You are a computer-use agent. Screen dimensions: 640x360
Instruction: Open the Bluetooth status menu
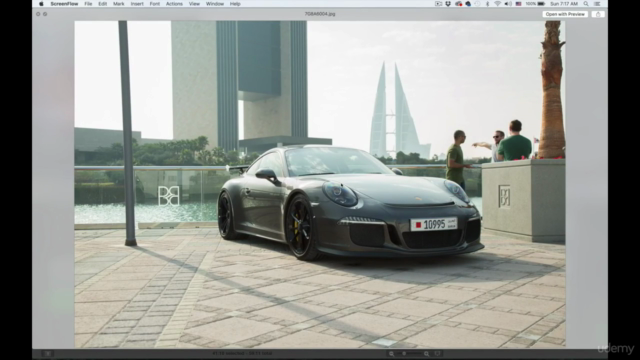[x=487, y=4]
